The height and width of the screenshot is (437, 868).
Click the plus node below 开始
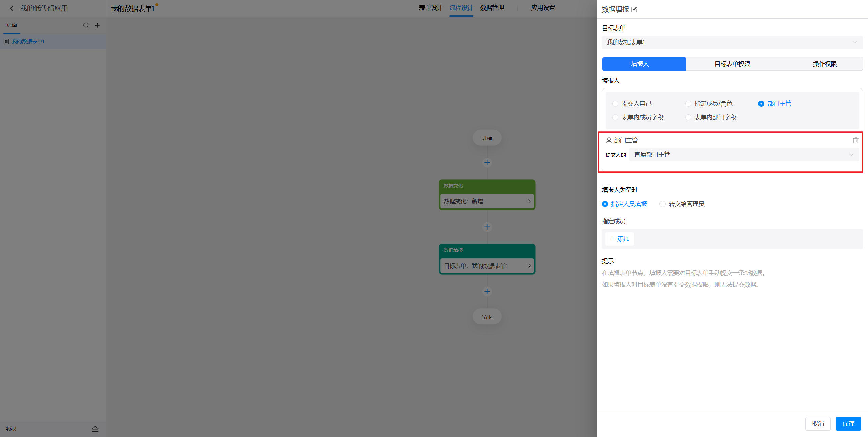pos(487,163)
